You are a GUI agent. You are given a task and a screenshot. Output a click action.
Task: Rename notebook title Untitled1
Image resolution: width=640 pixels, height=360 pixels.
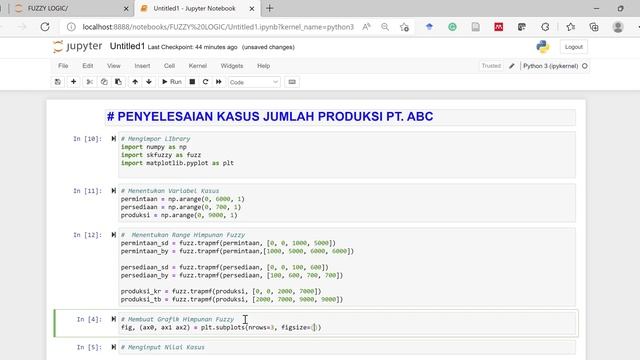(127, 47)
